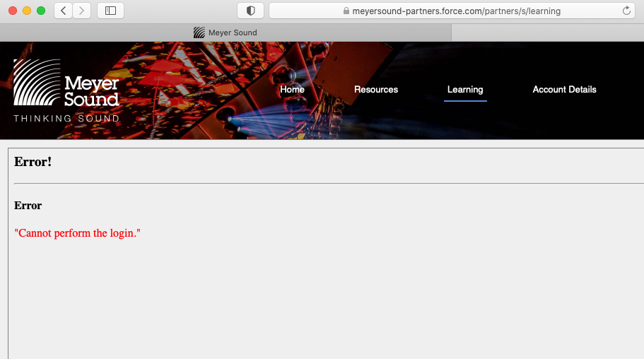Go back with the Safari back arrow
This screenshot has width=644, height=359.
63,11
